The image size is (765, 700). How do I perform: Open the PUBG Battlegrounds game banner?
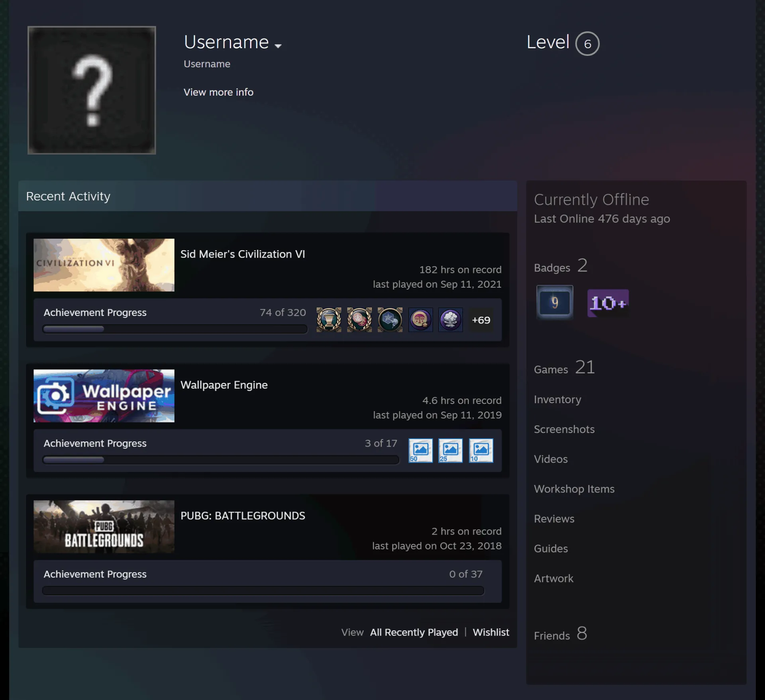click(104, 526)
